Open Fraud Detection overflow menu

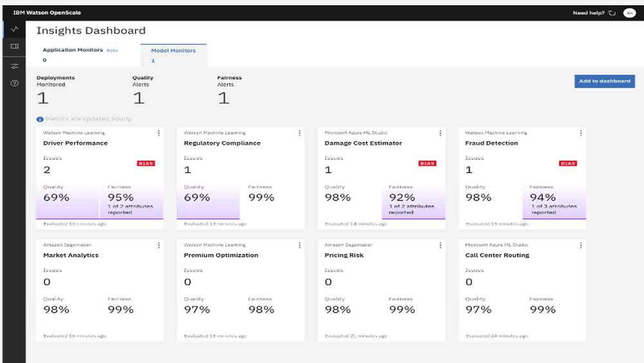coord(581,133)
